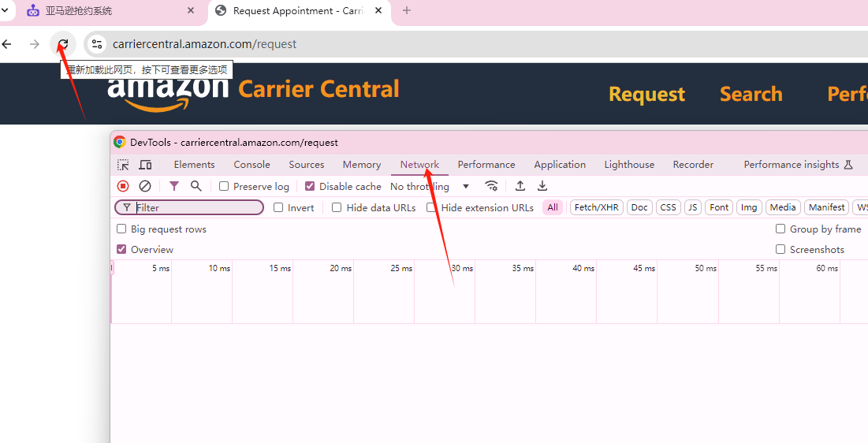Screen dimensions: 868x443
Task: Filter by Media requests
Action: 783,207
